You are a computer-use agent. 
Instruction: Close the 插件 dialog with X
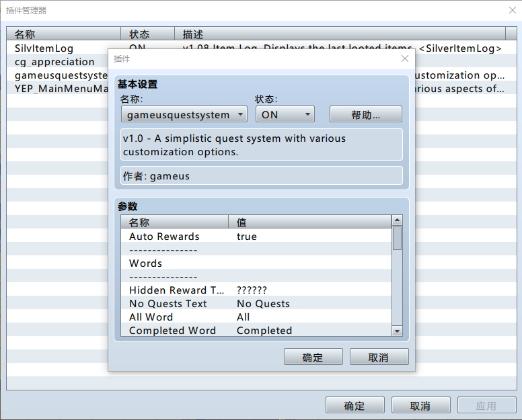[x=405, y=58]
